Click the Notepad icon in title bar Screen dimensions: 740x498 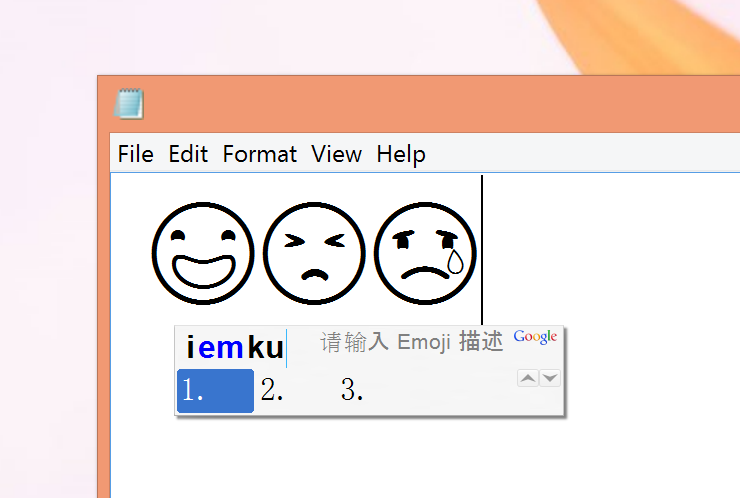[x=129, y=104]
